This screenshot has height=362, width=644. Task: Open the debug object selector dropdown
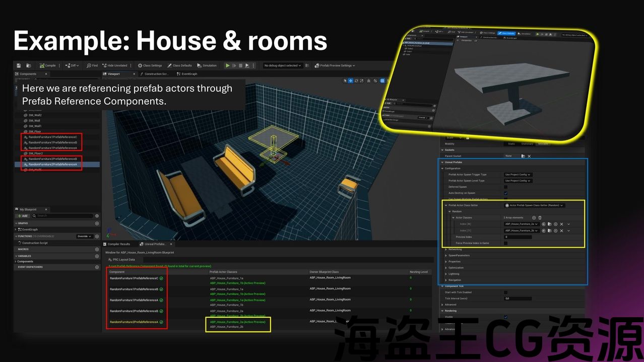[x=283, y=65]
